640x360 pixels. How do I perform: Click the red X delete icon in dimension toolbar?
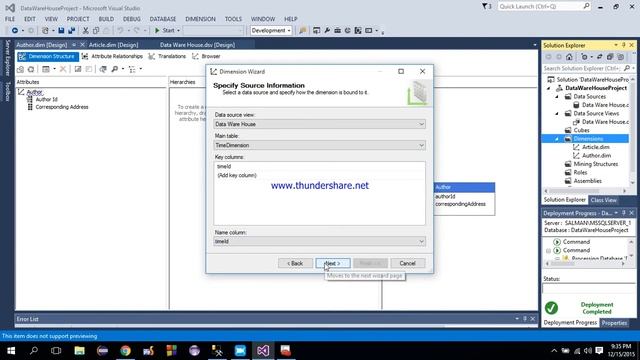click(63, 69)
